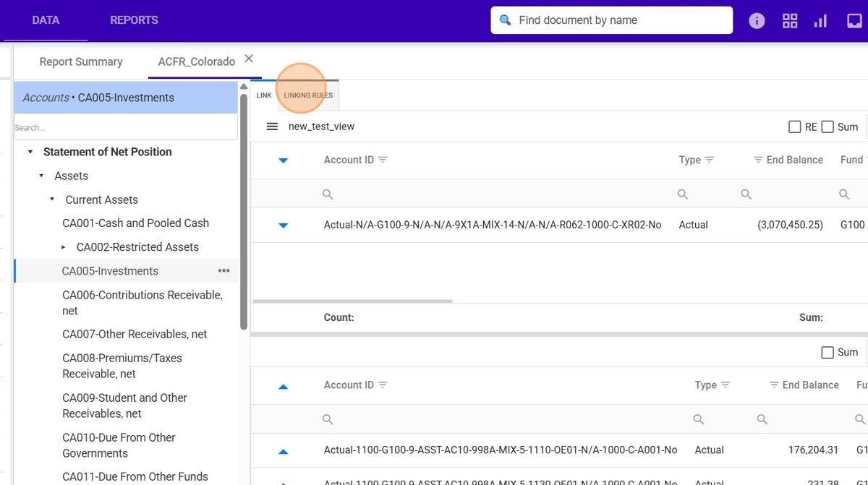Viewport: 868px width, 485px height.
Task: Open hamburger menu beside new_test_view
Action: coord(272,126)
